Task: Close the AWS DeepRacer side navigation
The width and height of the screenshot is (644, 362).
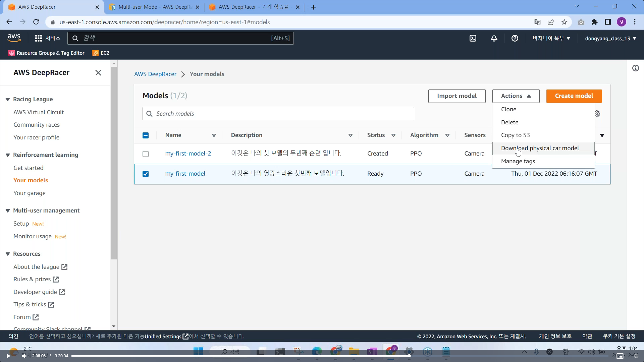Action: 98,73
